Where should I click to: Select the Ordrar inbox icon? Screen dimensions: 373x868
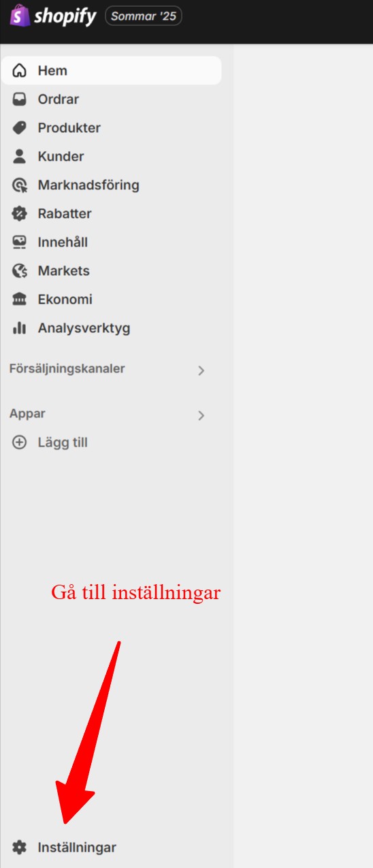pyautogui.click(x=20, y=99)
